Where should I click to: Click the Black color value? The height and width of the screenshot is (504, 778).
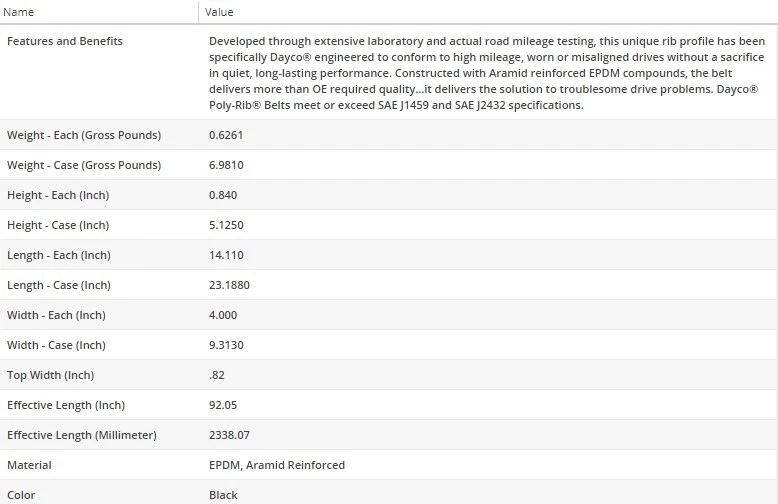[x=223, y=495]
